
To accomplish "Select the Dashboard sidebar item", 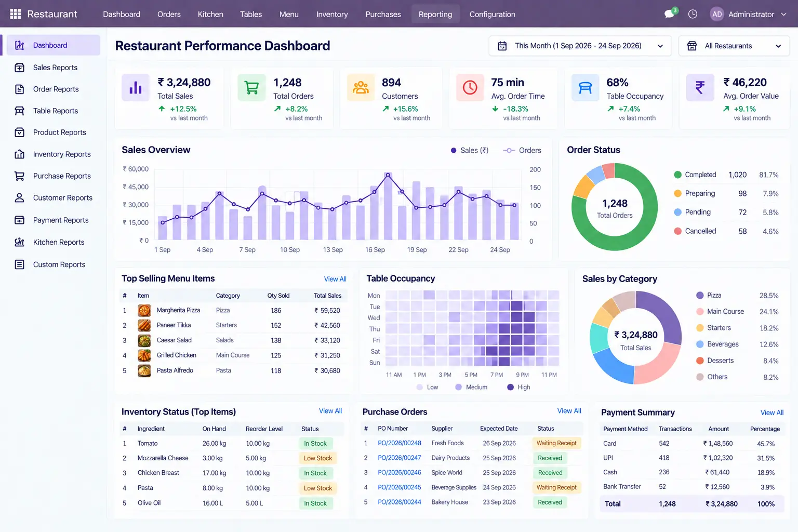I will pyautogui.click(x=54, y=45).
